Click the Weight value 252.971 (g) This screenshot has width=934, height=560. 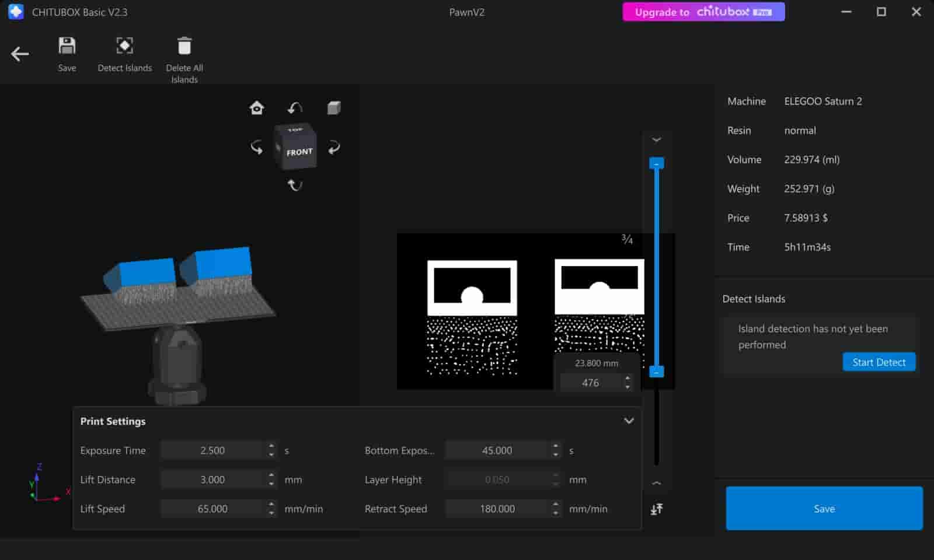point(809,188)
